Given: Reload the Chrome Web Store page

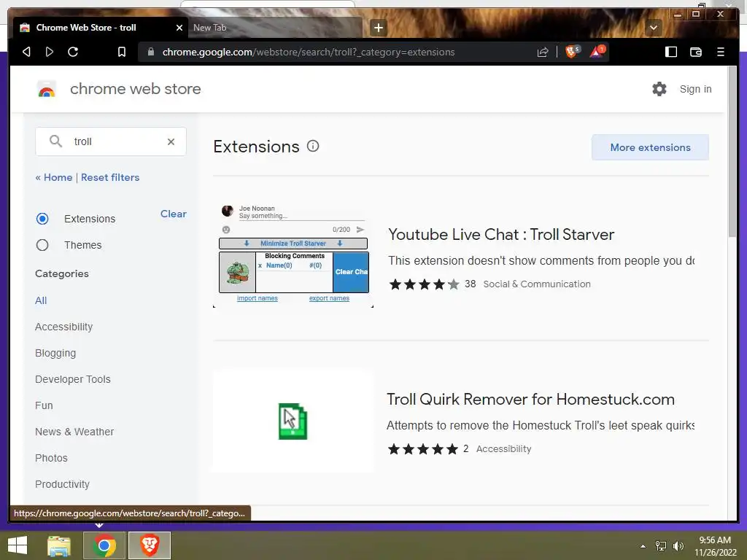Looking at the screenshot, I should point(73,52).
